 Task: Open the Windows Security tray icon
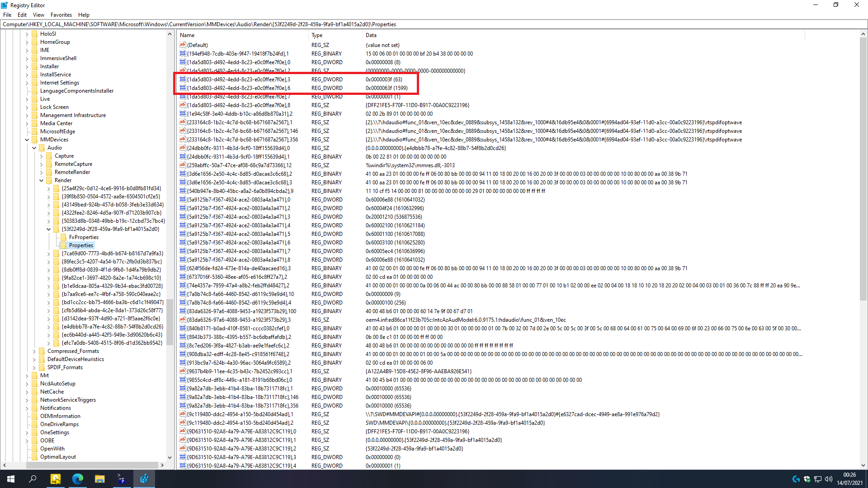point(807,479)
